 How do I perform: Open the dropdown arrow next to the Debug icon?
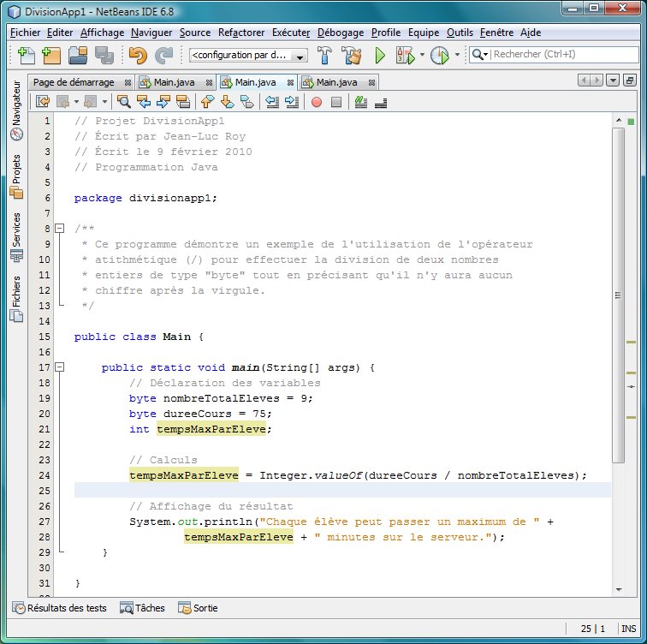tap(422, 55)
